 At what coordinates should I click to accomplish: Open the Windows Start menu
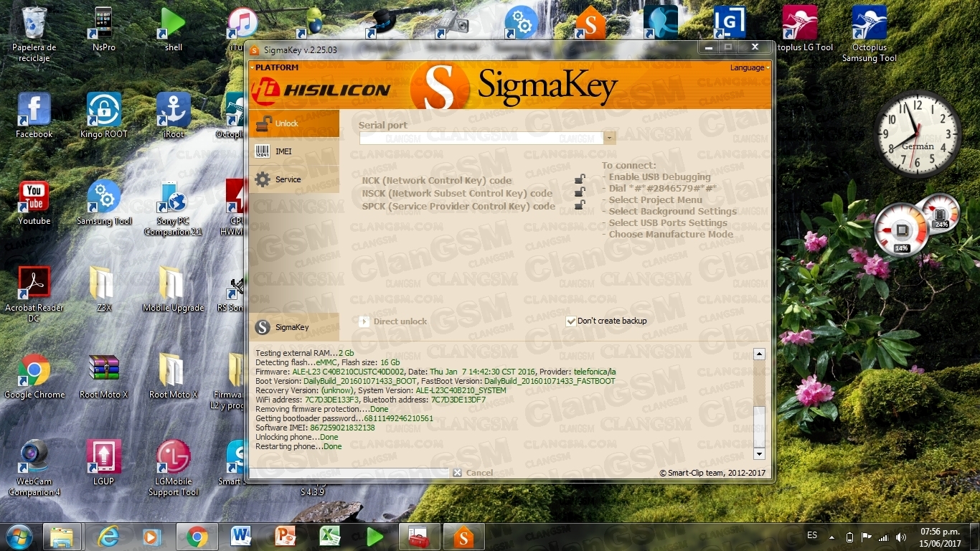point(20,537)
